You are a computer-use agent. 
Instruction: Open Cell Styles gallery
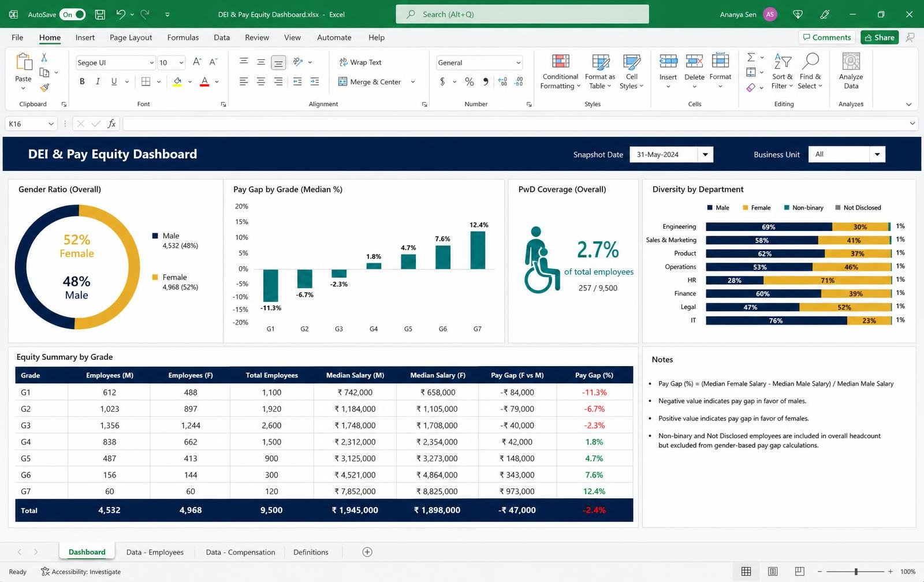(632, 72)
